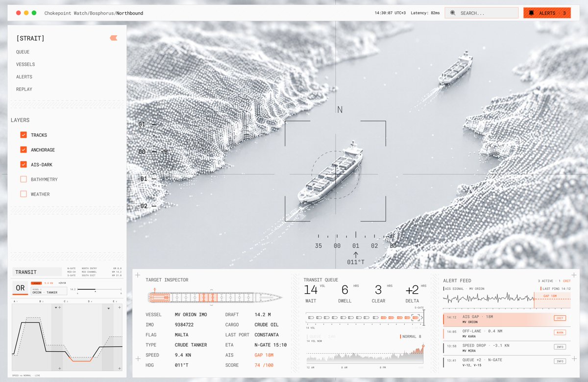
Task: Uncheck the ANCHORAGE layer
Action: (24, 150)
